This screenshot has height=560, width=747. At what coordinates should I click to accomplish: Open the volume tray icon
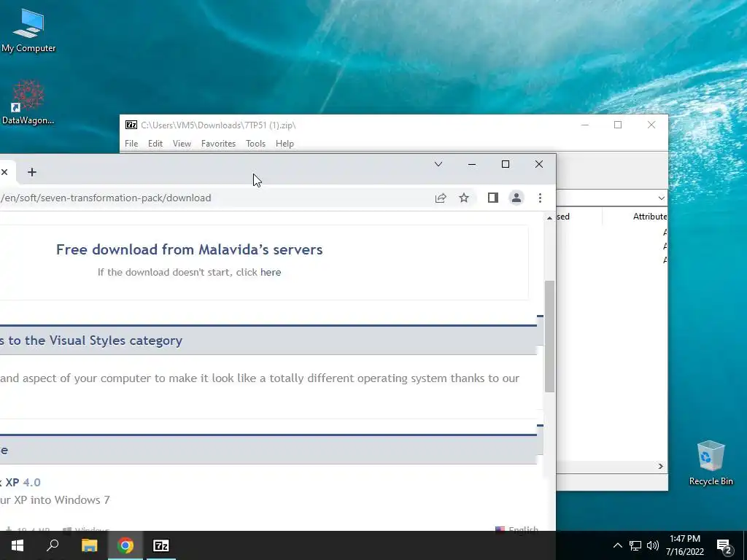[x=653, y=545]
